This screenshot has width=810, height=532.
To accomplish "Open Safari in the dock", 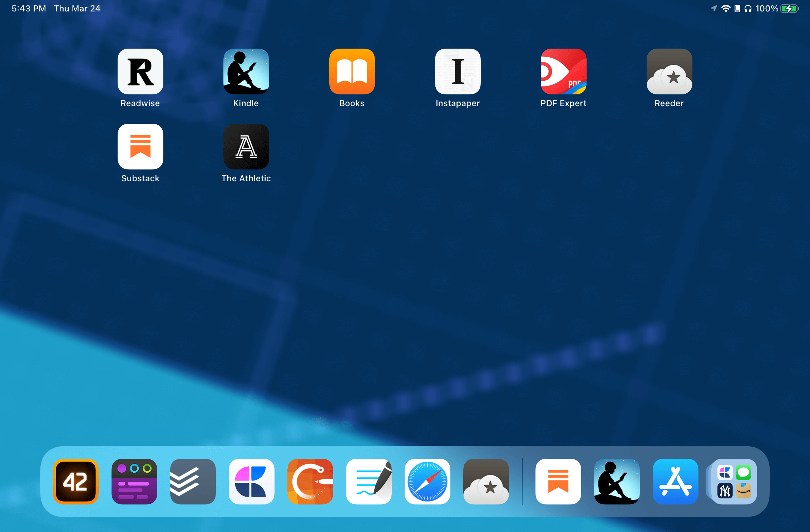I will click(x=428, y=482).
